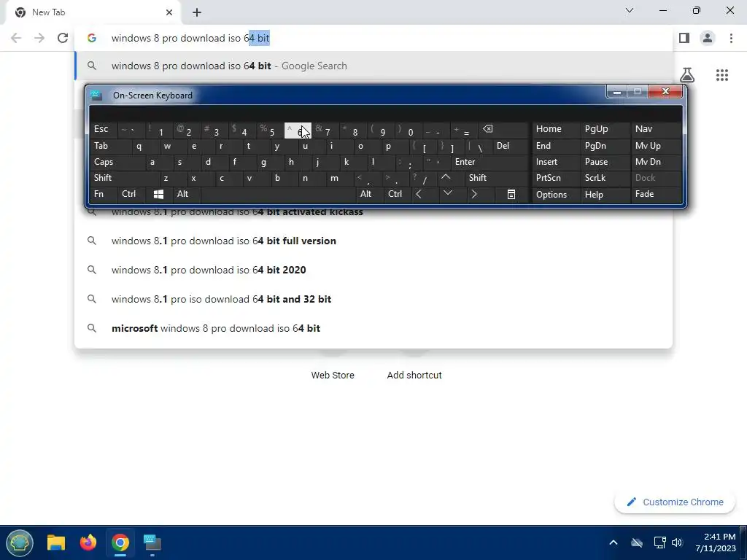Toggle right Shift key on keyboard

point(496,178)
